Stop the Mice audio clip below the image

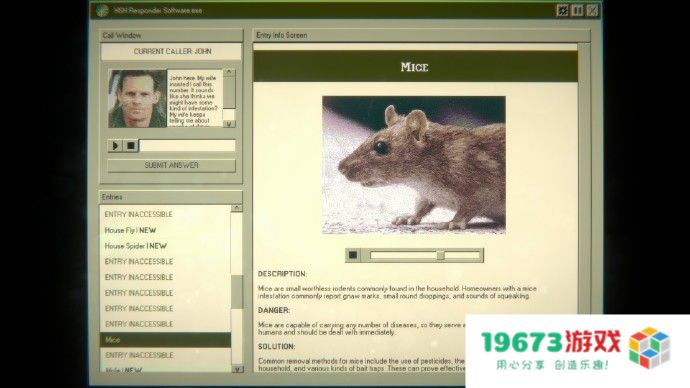pos(353,255)
